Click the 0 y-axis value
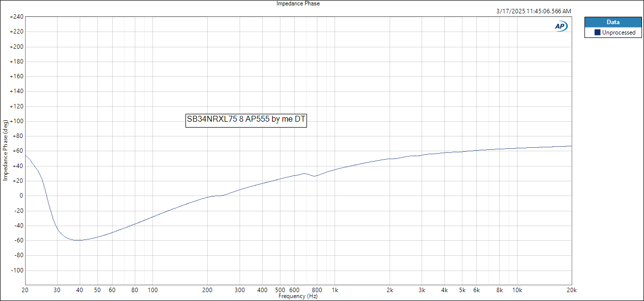The height and width of the screenshot is (301, 644). pyautogui.click(x=22, y=196)
